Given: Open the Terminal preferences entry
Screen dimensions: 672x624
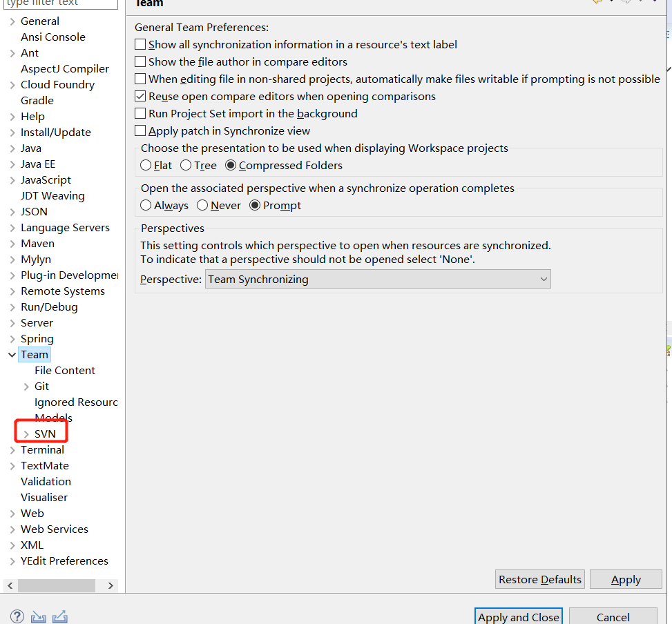Looking at the screenshot, I should click(x=43, y=449).
